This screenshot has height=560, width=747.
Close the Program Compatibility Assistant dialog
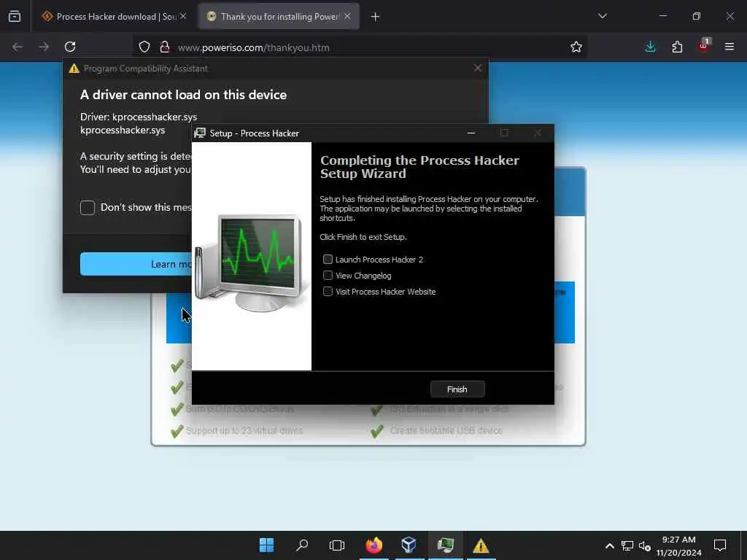click(x=478, y=68)
